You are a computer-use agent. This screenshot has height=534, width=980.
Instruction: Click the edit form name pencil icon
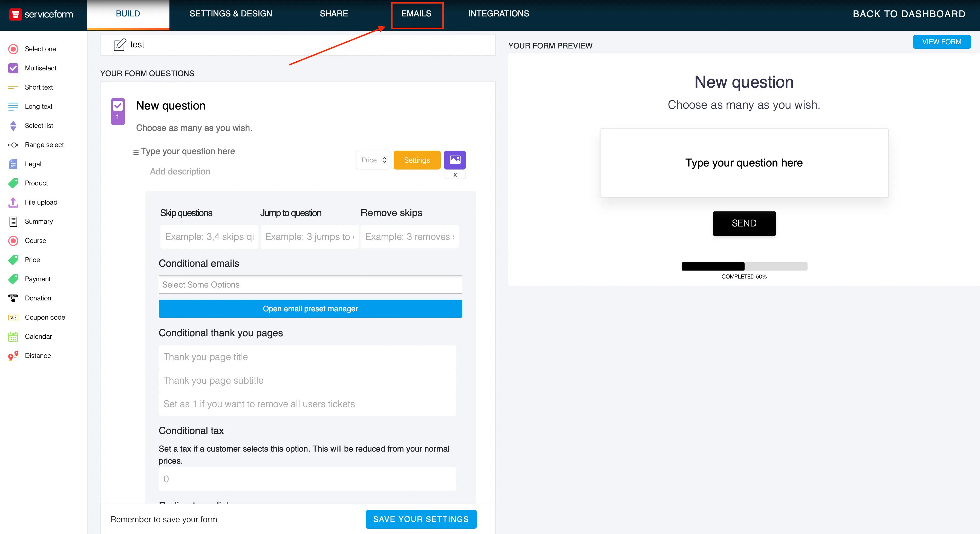click(119, 45)
